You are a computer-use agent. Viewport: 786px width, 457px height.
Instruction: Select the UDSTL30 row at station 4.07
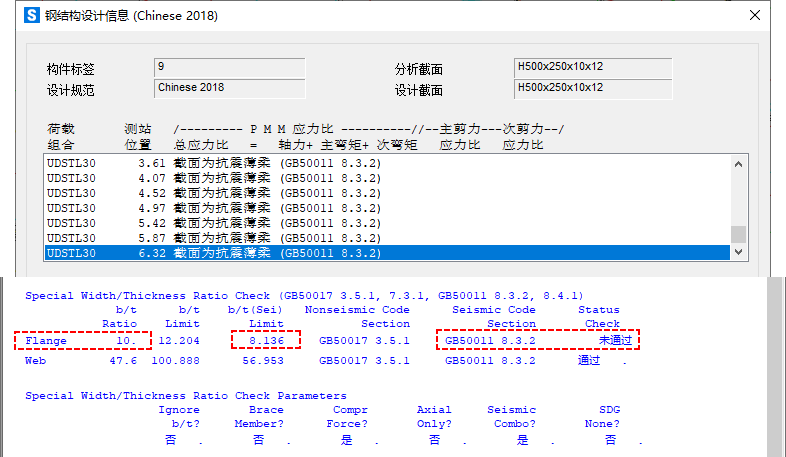pyautogui.click(x=390, y=178)
